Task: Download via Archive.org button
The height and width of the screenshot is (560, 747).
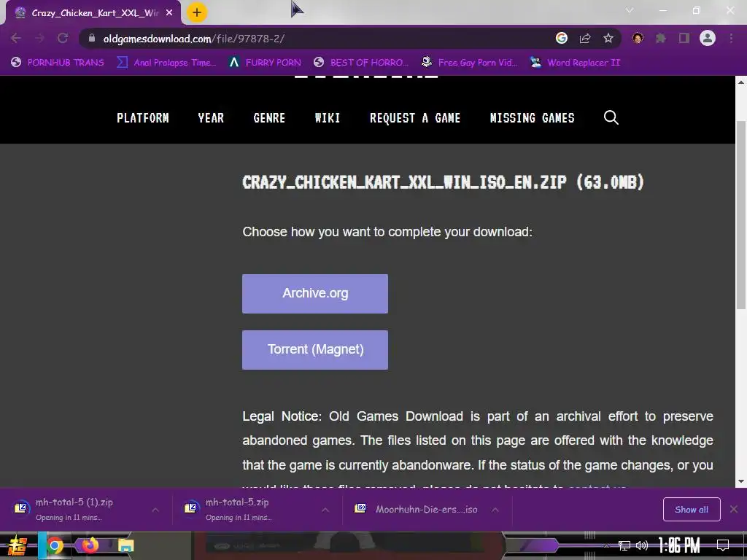Action: pos(315,293)
